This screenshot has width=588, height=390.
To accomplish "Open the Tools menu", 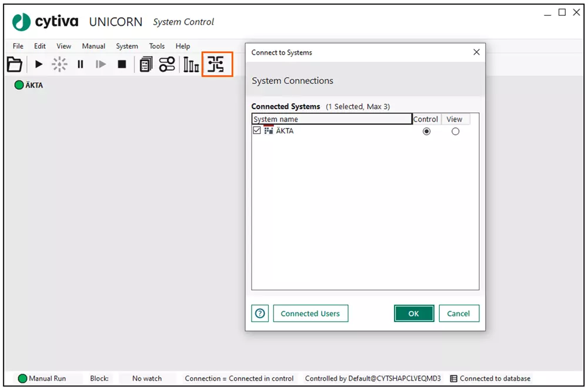I will coord(156,46).
